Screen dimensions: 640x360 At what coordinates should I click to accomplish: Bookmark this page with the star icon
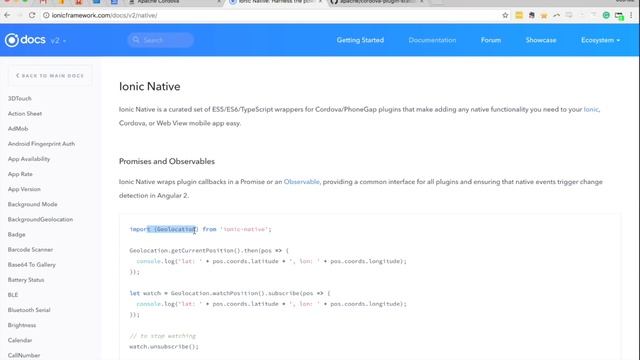click(x=505, y=15)
